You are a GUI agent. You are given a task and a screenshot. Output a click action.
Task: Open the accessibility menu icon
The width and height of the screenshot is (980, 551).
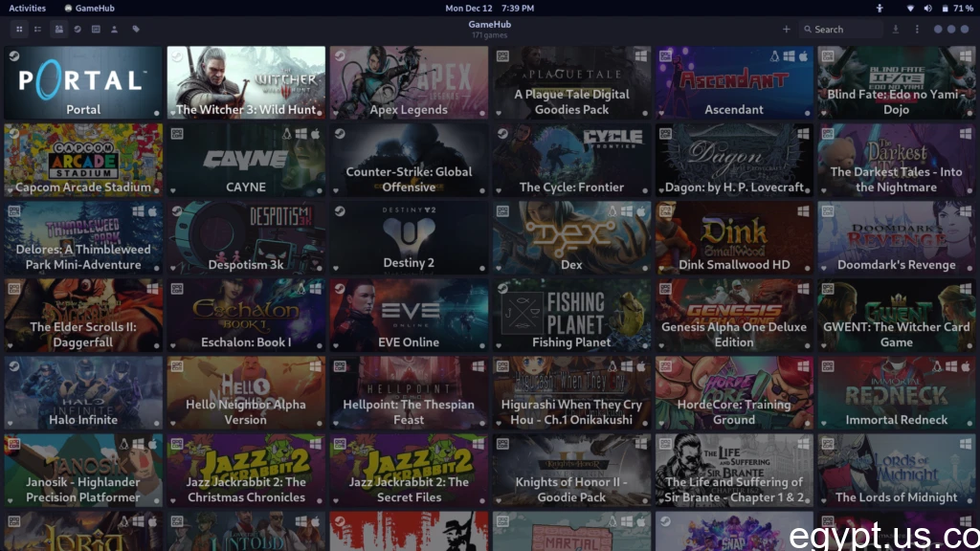pyautogui.click(x=880, y=8)
